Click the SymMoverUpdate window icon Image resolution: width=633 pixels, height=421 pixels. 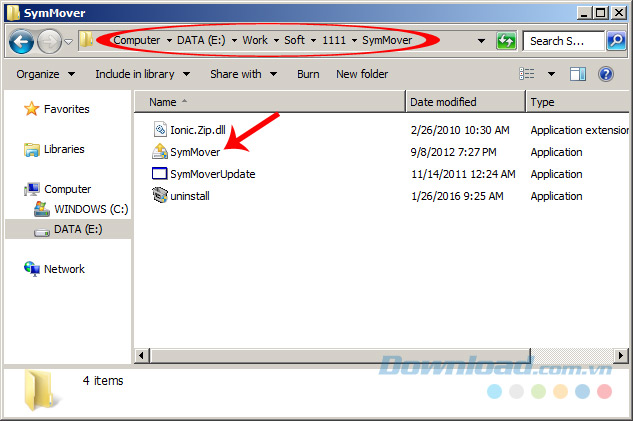159,174
